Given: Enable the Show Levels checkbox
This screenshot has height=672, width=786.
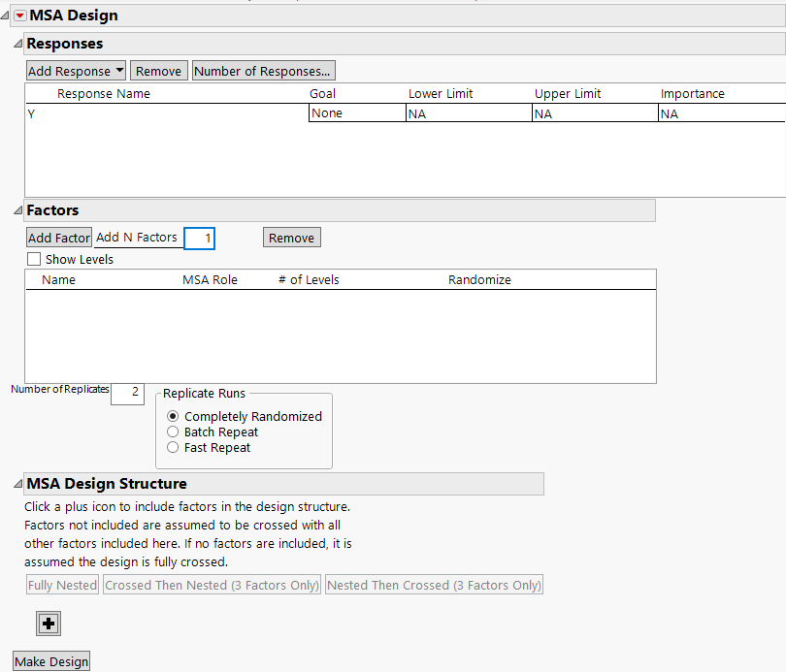Looking at the screenshot, I should (34, 260).
